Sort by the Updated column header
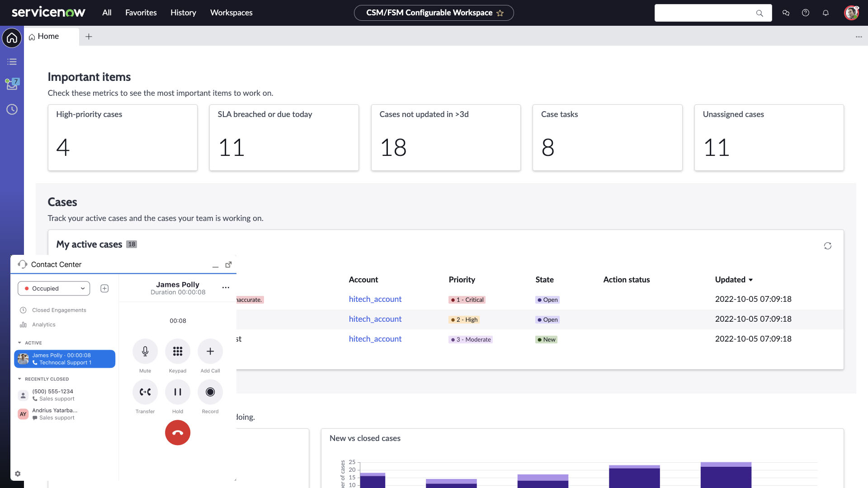 (734, 280)
